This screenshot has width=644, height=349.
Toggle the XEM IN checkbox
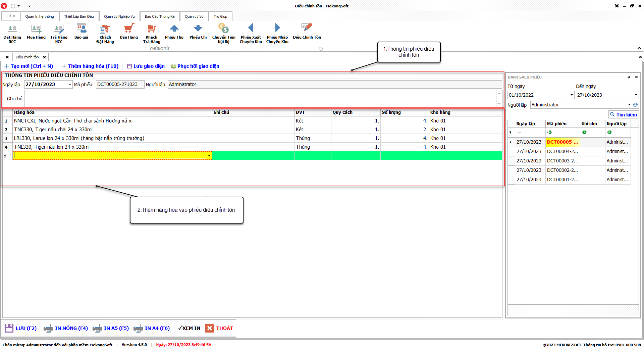point(180,328)
